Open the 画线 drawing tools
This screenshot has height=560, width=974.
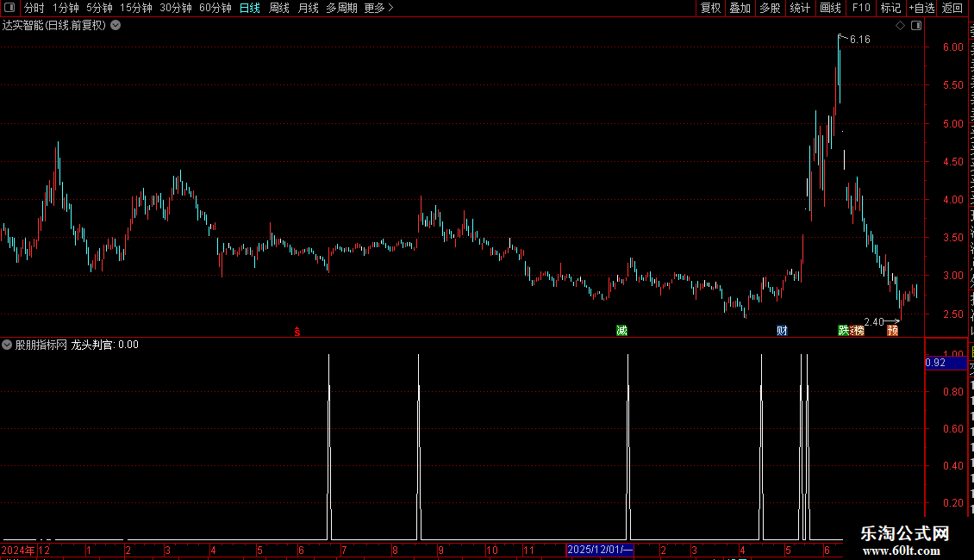click(x=831, y=8)
